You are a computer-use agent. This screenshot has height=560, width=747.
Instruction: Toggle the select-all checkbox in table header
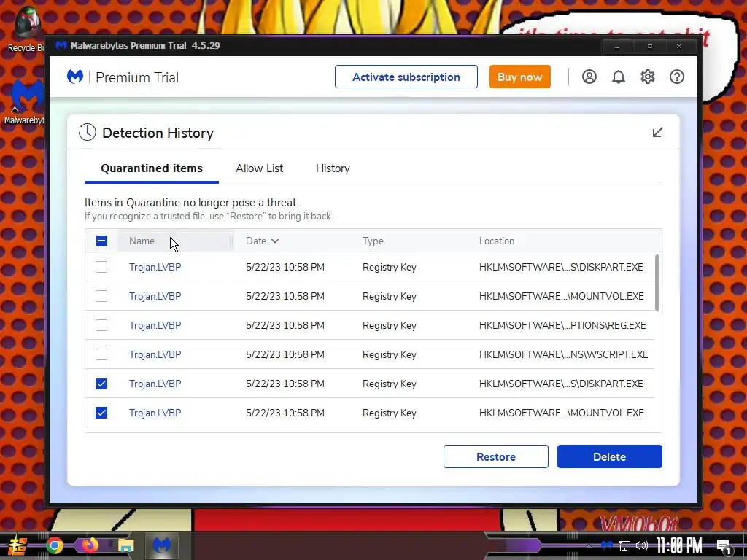[x=101, y=241]
